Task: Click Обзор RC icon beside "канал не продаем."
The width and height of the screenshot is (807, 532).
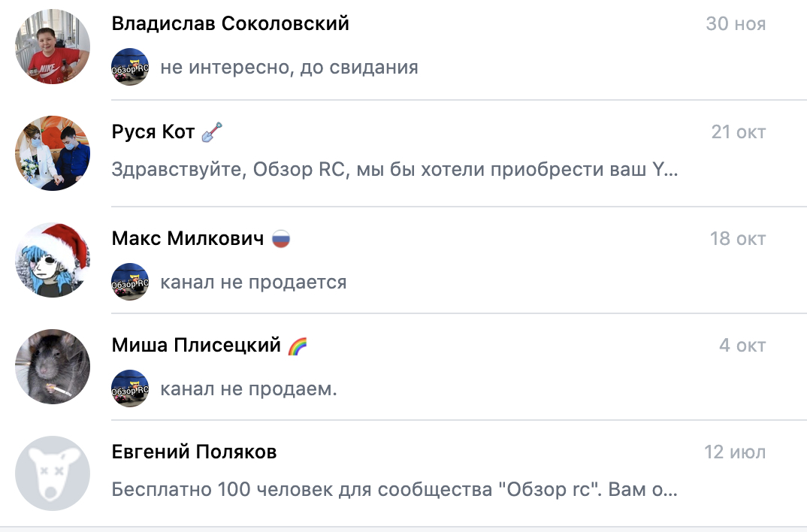Action: point(130,389)
